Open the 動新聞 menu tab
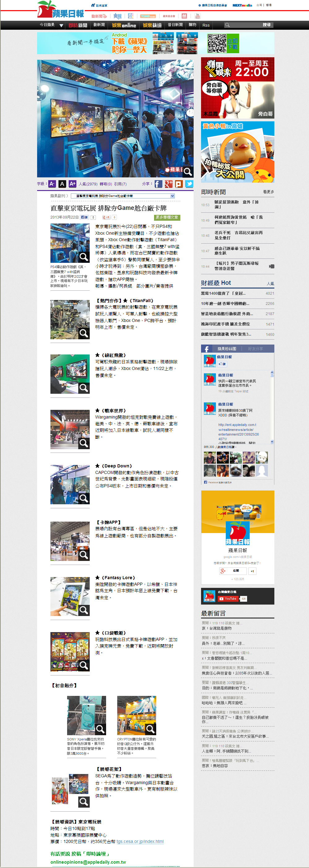The width and height of the screenshot is (309, 868). coord(99,25)
